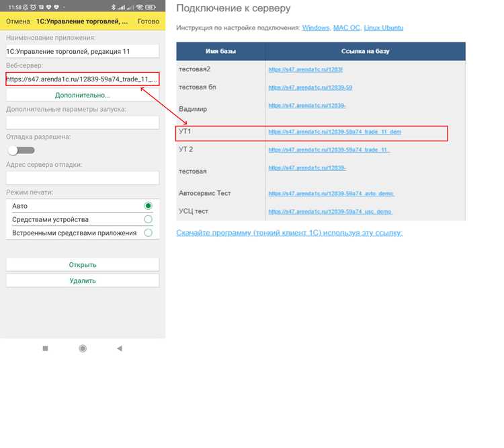
Task: Tap the Wi-Fi icon in status bar
Action: click(x=140, y=7)
